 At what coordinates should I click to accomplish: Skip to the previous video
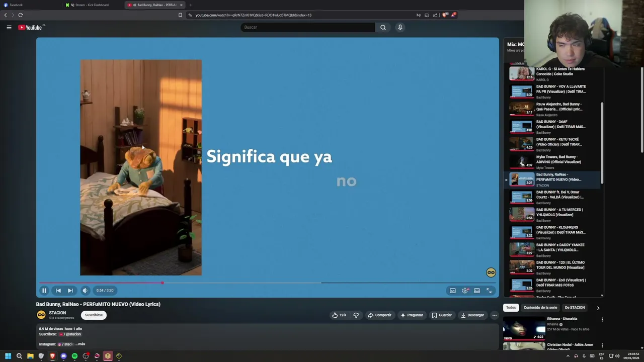point(58,291)
